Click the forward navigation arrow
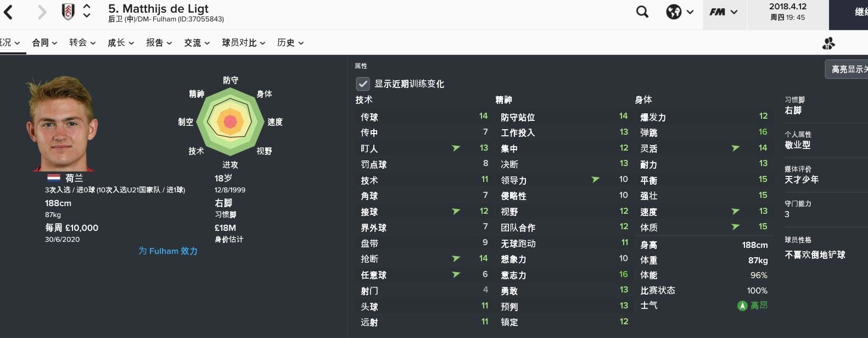This screenshot has height=338, width=868. 42,12
